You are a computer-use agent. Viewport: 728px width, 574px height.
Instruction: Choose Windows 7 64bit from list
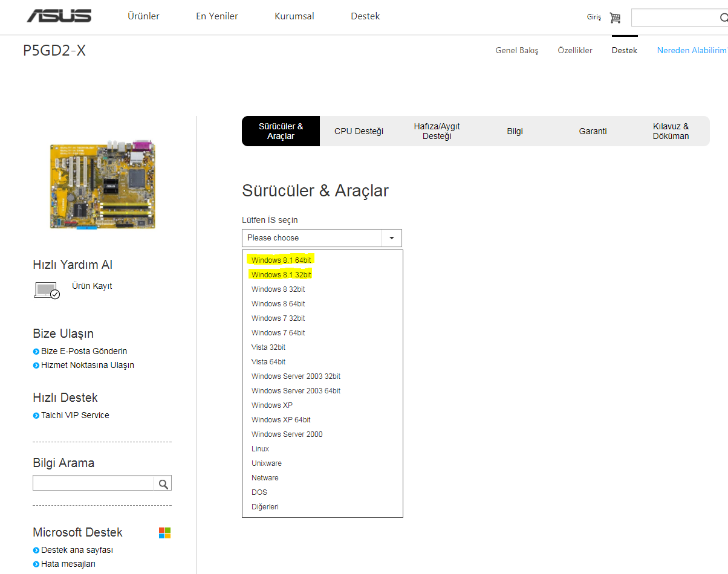pyautogui.click(x=278, y=333)
